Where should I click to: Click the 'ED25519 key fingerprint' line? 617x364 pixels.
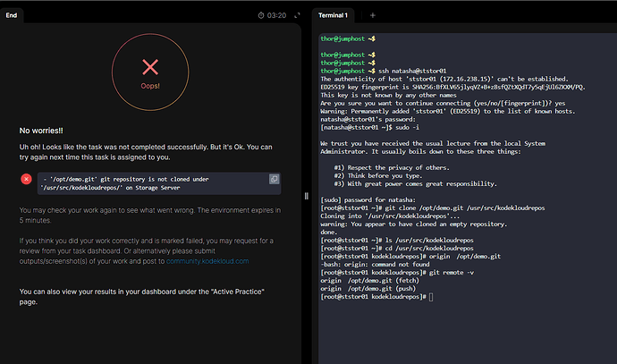[x=452, y=87]
